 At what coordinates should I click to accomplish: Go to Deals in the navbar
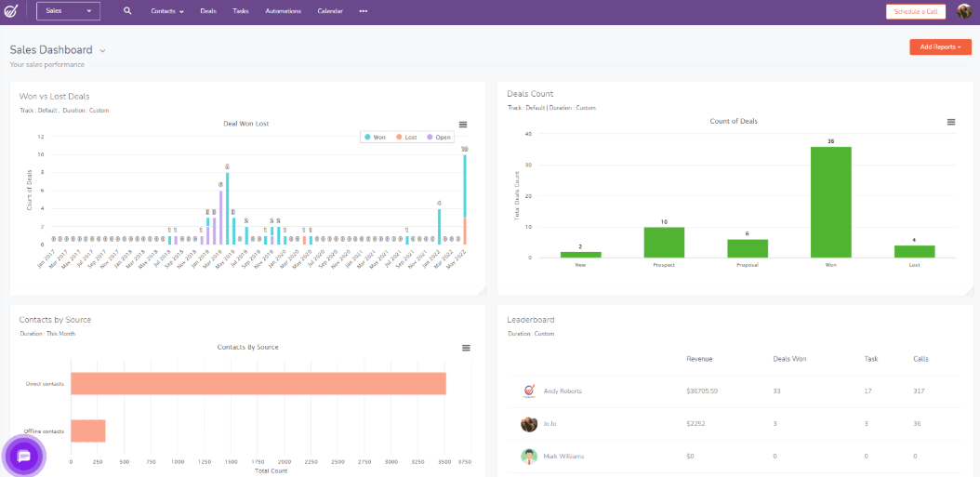point(208,11)
